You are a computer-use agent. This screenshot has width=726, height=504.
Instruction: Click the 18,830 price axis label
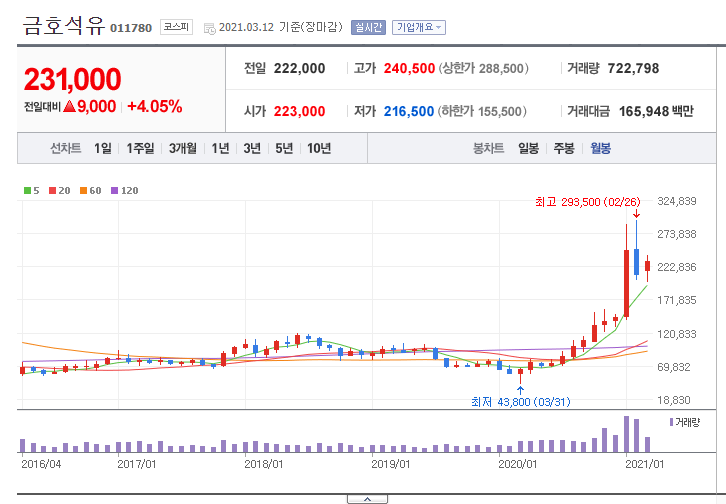coord(674,400)
